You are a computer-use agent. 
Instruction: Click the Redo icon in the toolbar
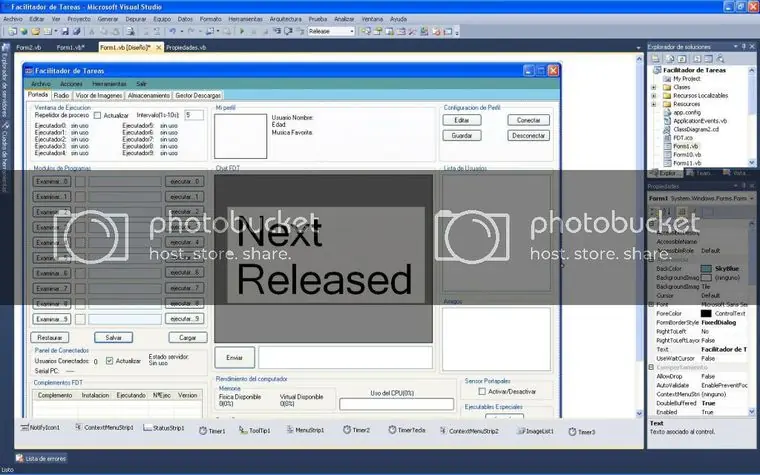coord(191,32)
